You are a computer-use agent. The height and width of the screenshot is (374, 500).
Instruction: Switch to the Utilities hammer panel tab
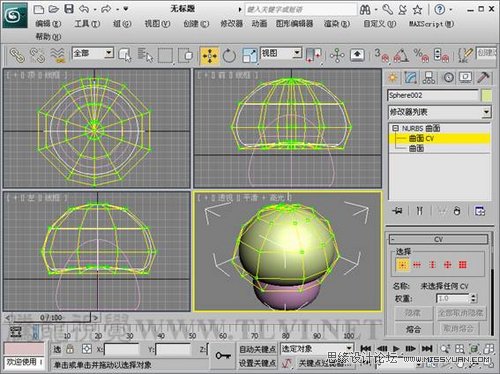pos(483,78)
